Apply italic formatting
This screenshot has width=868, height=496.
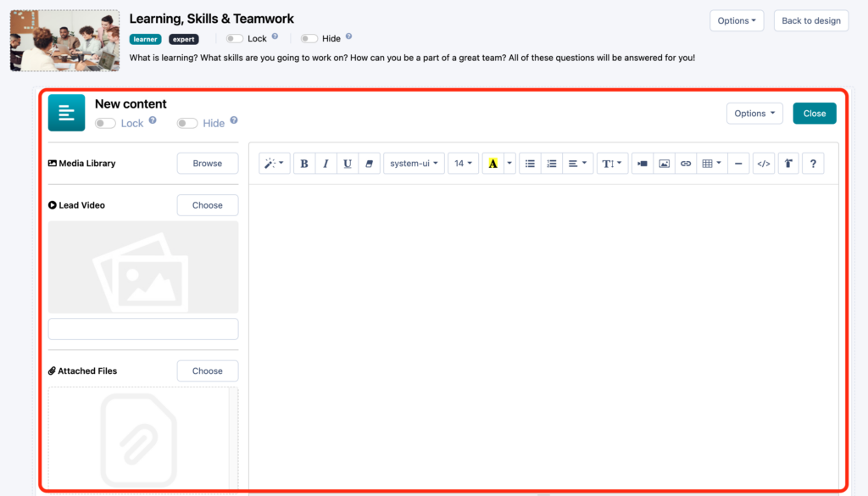(x=325, y=164)
